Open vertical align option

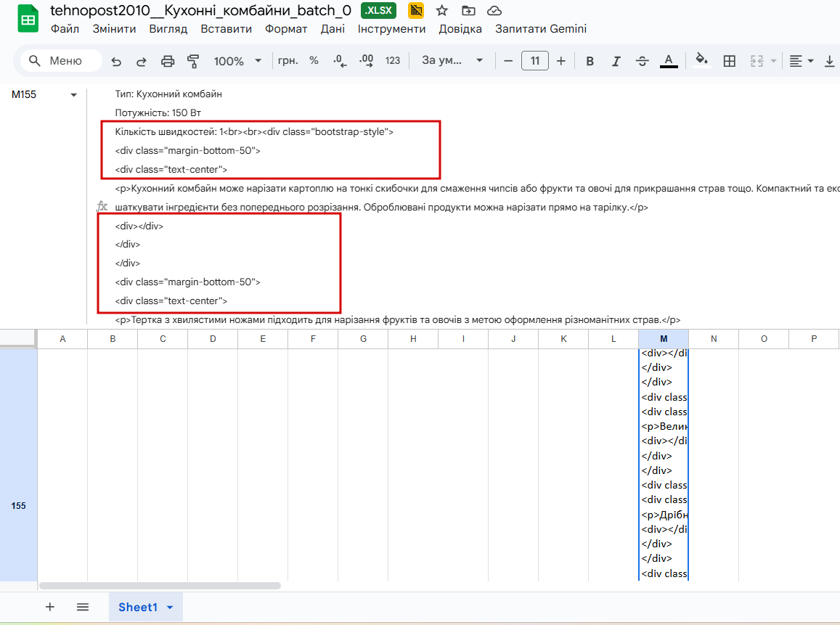(x=829, y=61)
